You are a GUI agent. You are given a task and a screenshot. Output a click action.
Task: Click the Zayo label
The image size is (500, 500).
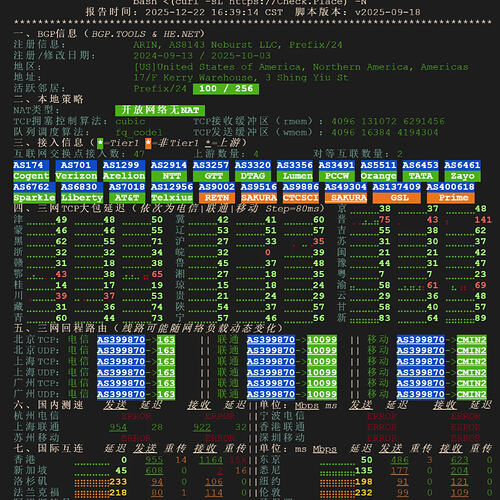pos(462,176)
